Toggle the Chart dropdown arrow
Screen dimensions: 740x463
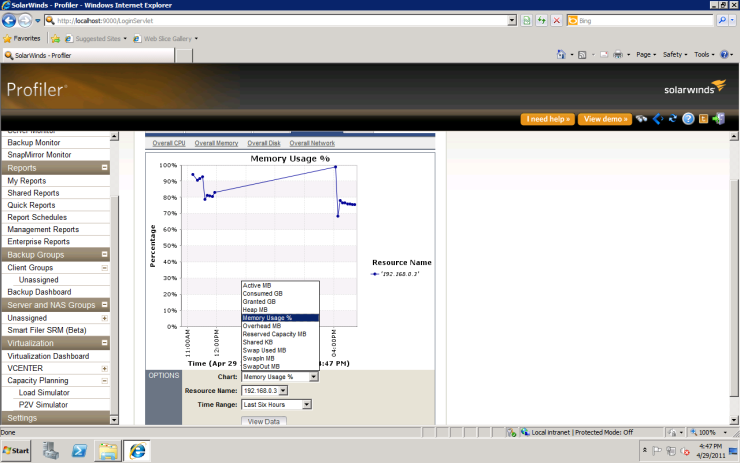point(314,377)
